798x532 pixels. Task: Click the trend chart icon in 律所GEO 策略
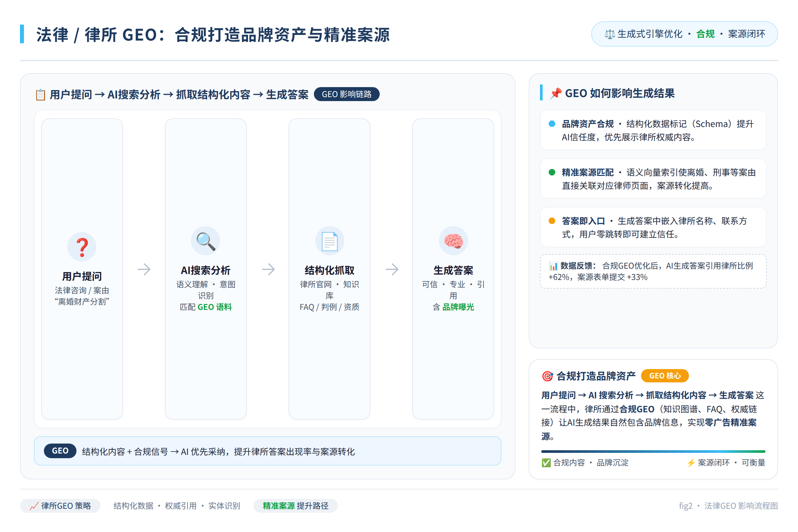tap(34, 506)
